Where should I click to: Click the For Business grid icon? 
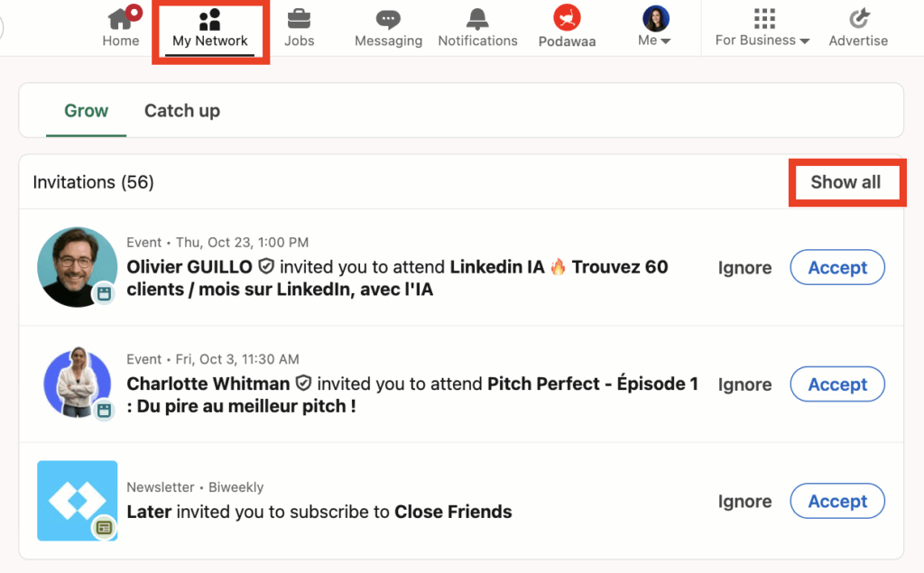click(764, 18)
